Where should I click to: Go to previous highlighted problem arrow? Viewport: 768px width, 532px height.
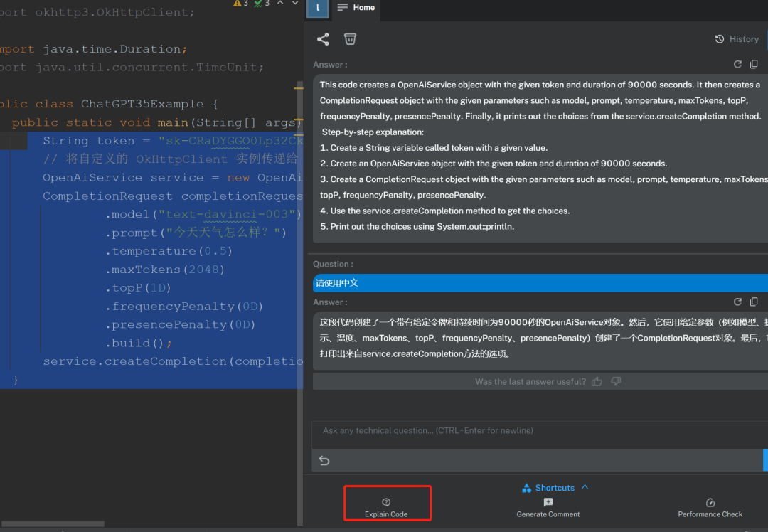(x=280, y=3)
